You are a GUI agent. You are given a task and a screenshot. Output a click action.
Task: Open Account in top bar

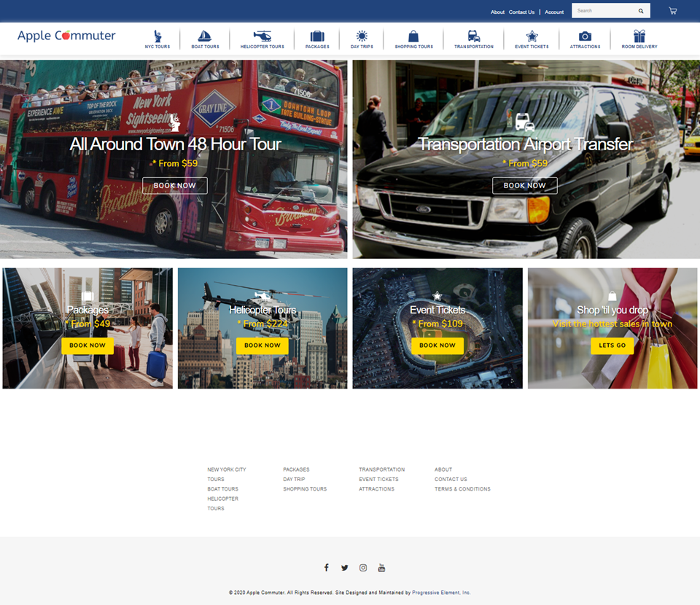[x=554, y=12]
